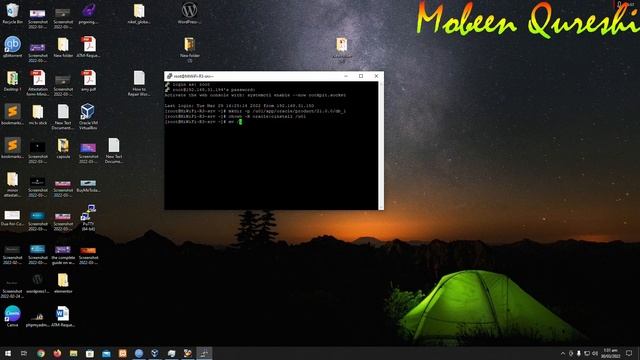
Task: Click the green cursor in the terminal
Action: tap(240, 121)
